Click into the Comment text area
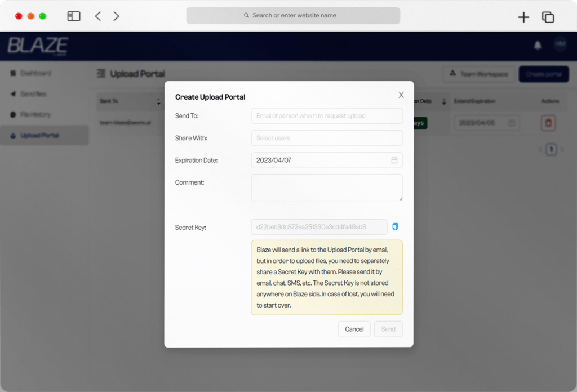Viewport: 577px width, 392px height. (327, 187)
